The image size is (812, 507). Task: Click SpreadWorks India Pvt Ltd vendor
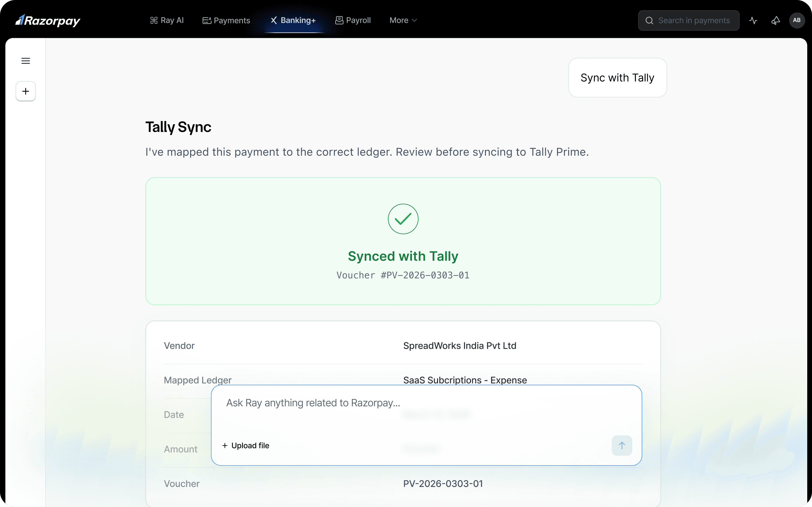(459, 346)
